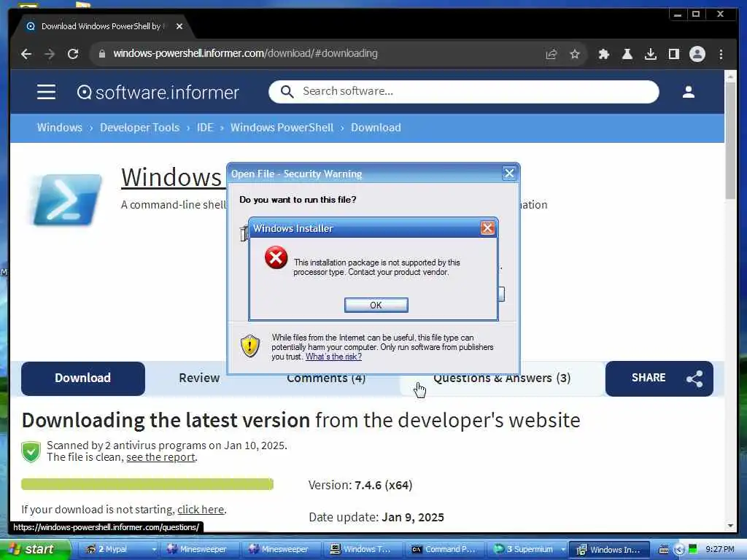
Task: Reload the current page
Action: [73, 54]
